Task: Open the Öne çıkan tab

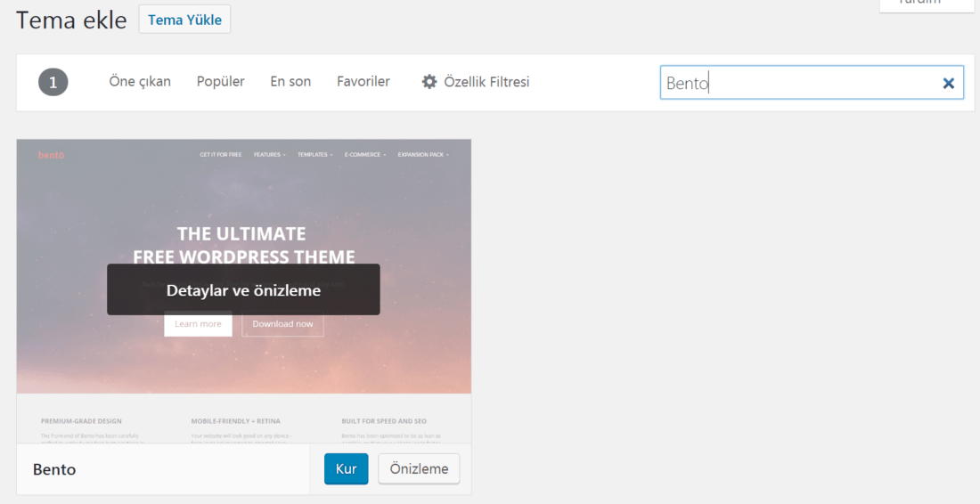Action: coord(140,82)
